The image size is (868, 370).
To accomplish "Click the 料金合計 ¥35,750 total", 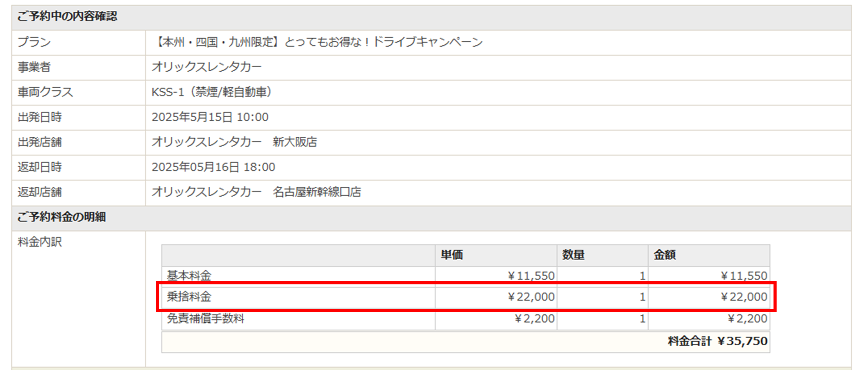I will (717, 341).
